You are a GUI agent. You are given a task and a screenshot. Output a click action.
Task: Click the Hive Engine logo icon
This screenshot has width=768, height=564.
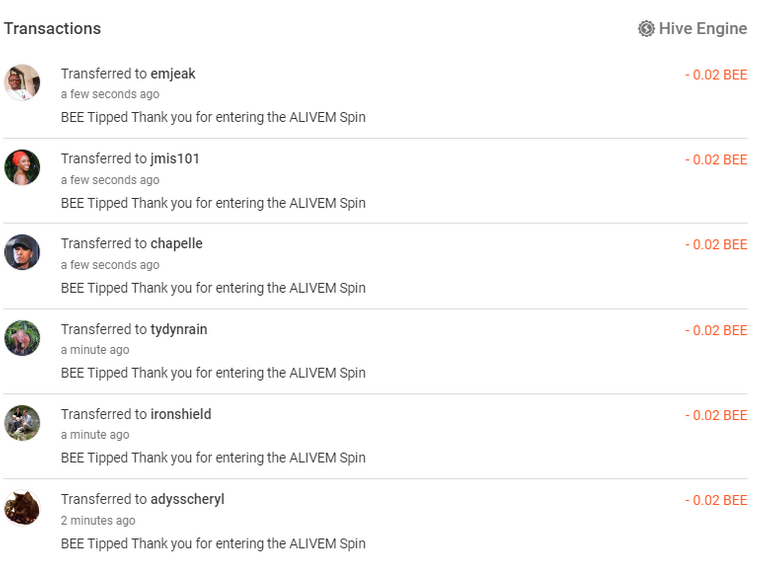(646, 29)
